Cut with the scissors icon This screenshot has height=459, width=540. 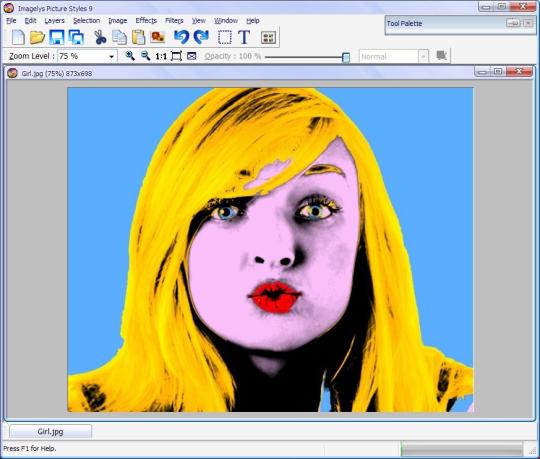pos(100,37)
